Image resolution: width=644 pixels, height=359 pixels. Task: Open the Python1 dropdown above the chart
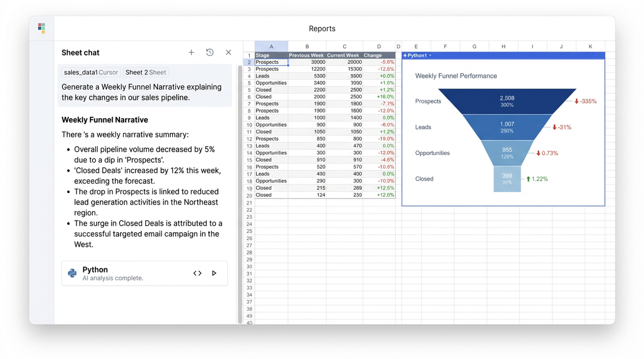click(x=430, y=56)
